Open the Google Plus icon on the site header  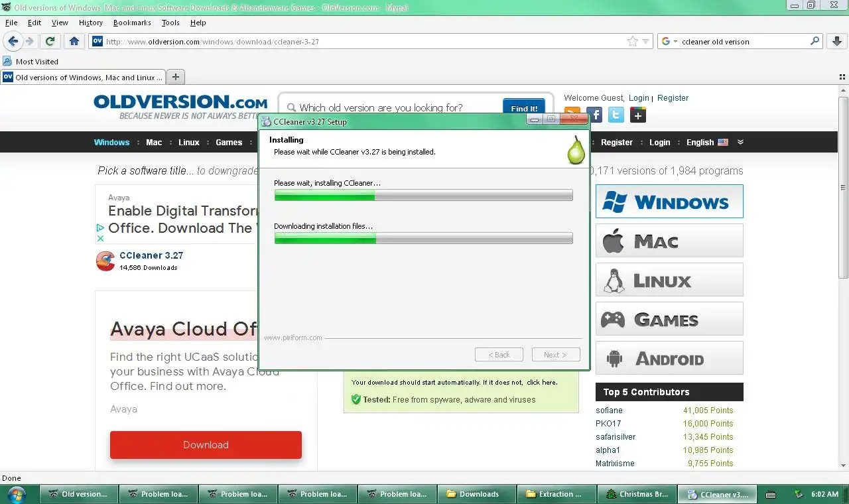click(x=637, y=115)
